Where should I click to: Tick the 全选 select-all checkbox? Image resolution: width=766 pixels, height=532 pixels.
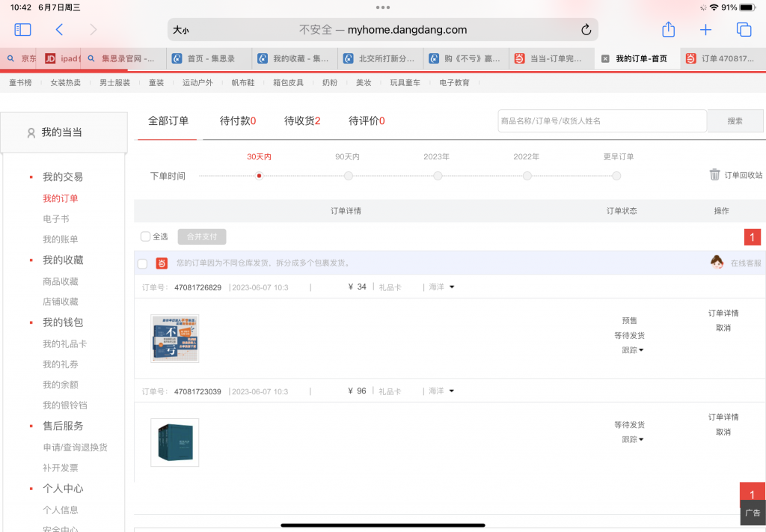click(146, 236)
